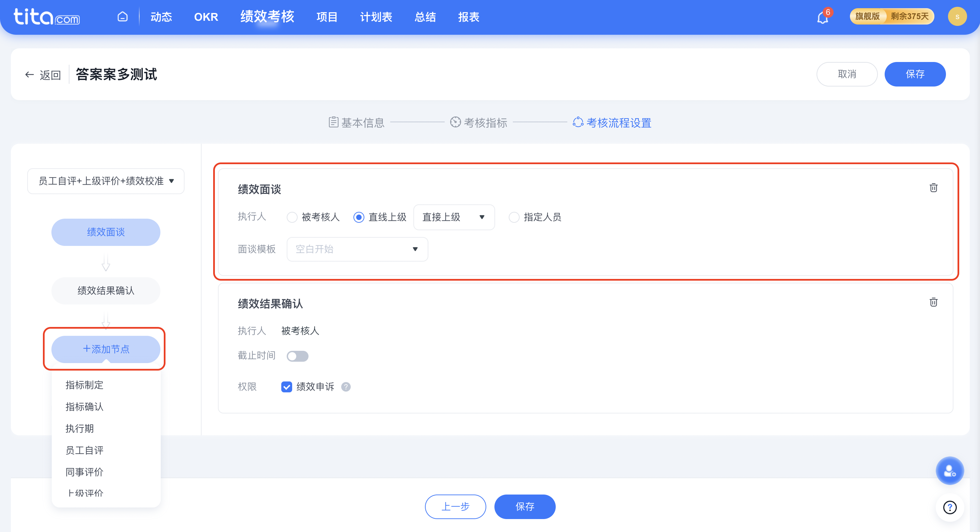Click the 基本信息 step label
Screen dimensions: 980x532
point(363,123)
